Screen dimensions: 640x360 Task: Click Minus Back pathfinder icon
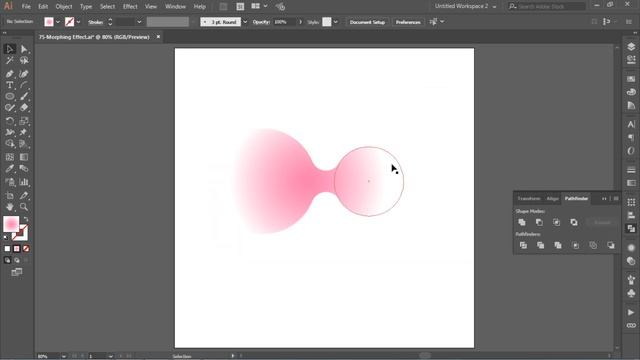coord(611,245)
